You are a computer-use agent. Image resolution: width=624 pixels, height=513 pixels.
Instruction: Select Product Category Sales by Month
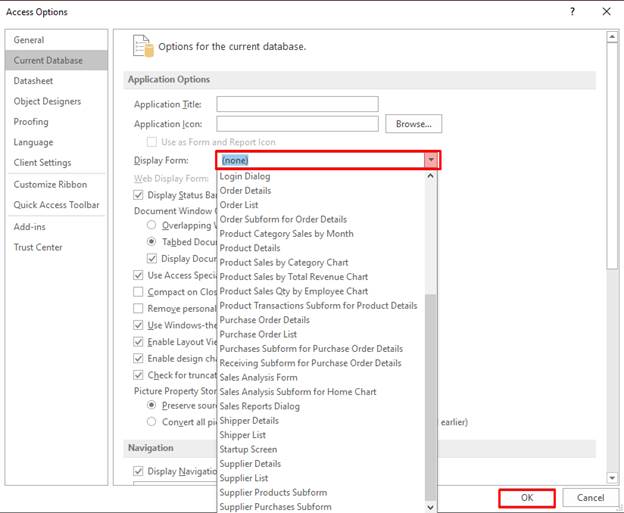tap(321, 234)
